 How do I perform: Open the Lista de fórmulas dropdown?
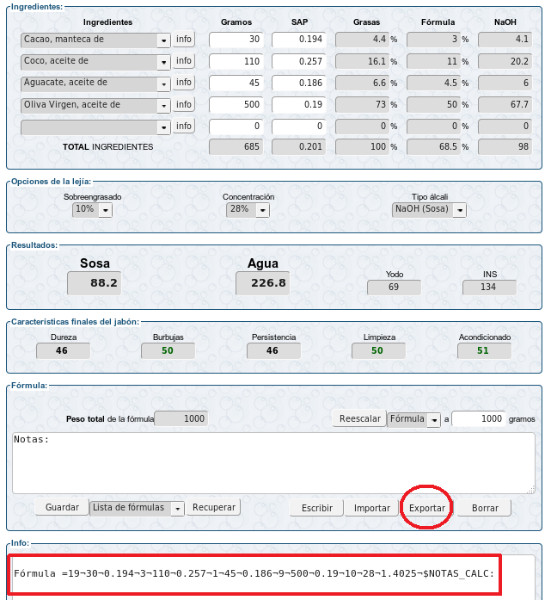pyautogui.click(x=137, y=508)
